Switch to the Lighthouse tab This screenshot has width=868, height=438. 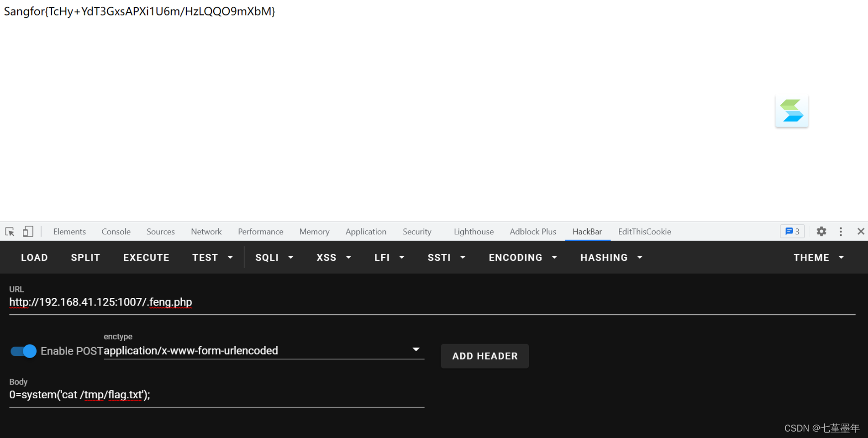click(x=474, y=231)
